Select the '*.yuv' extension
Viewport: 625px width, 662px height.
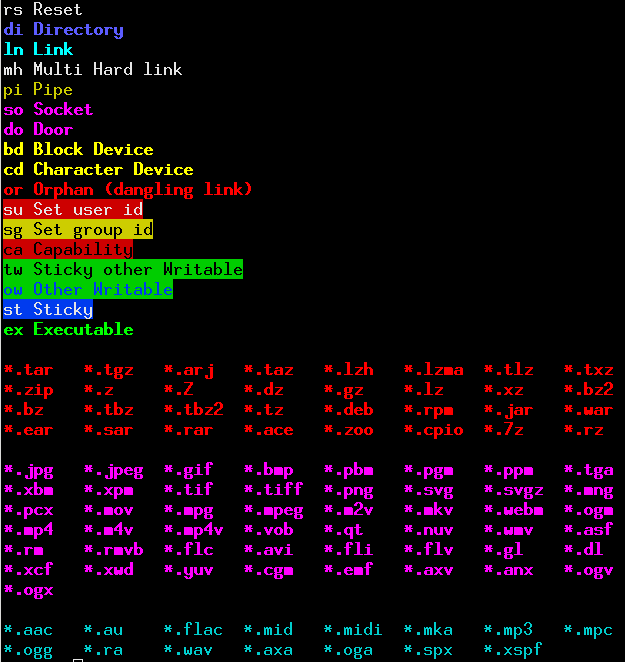(x=188, y=570)
